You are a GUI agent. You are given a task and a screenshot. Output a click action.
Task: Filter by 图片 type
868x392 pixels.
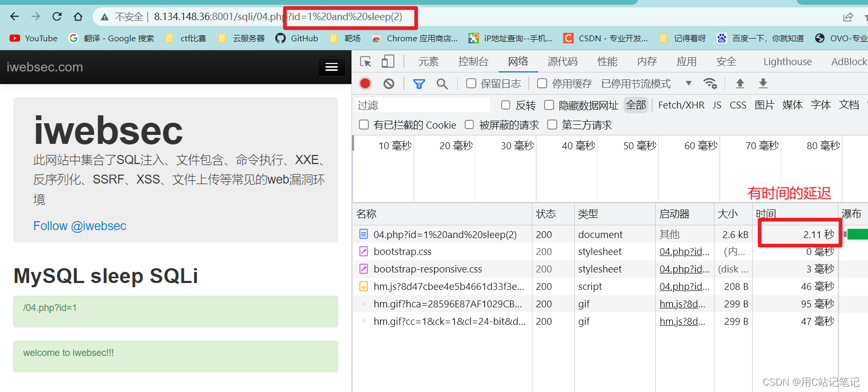(764, 105)
